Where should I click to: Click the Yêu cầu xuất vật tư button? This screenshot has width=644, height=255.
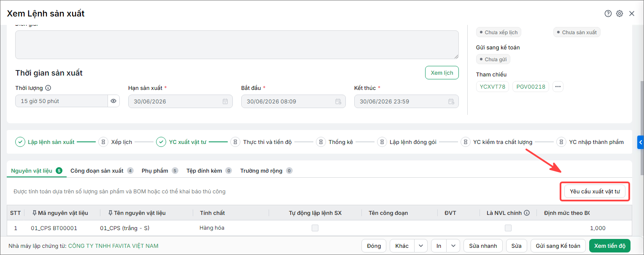(595, 191)
